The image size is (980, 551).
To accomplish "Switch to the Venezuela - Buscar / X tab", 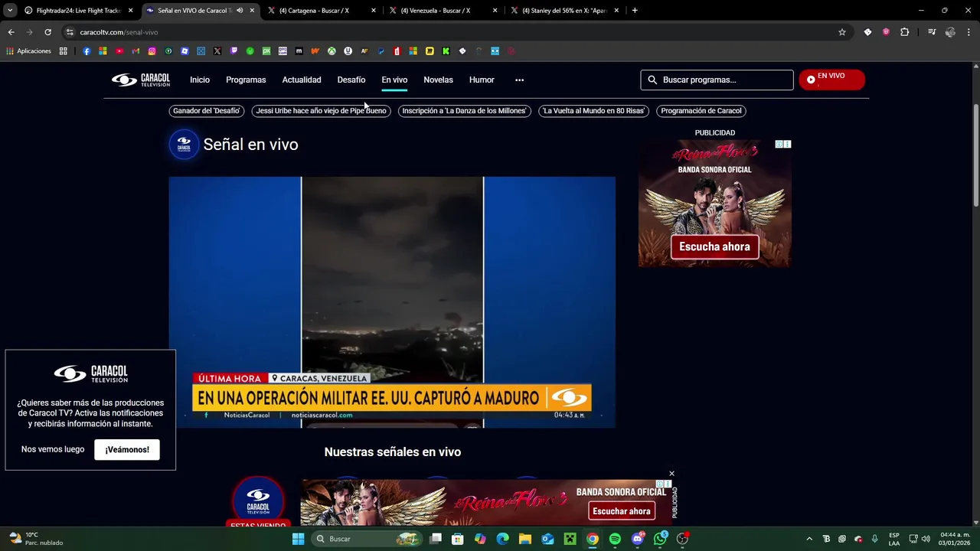I will coord(442,11).
